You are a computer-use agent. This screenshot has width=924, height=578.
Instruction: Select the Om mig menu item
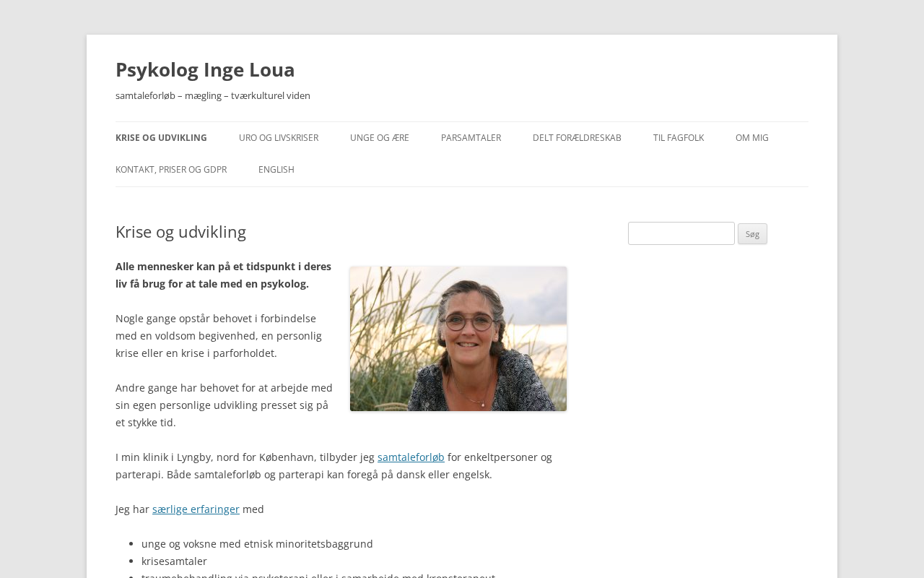(x=752, y=138)
